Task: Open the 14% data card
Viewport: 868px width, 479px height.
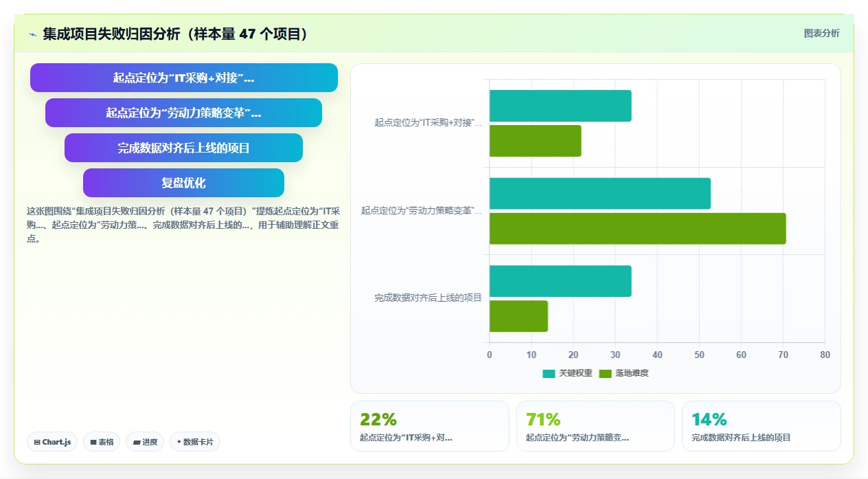Action: [x=762, y=426]
